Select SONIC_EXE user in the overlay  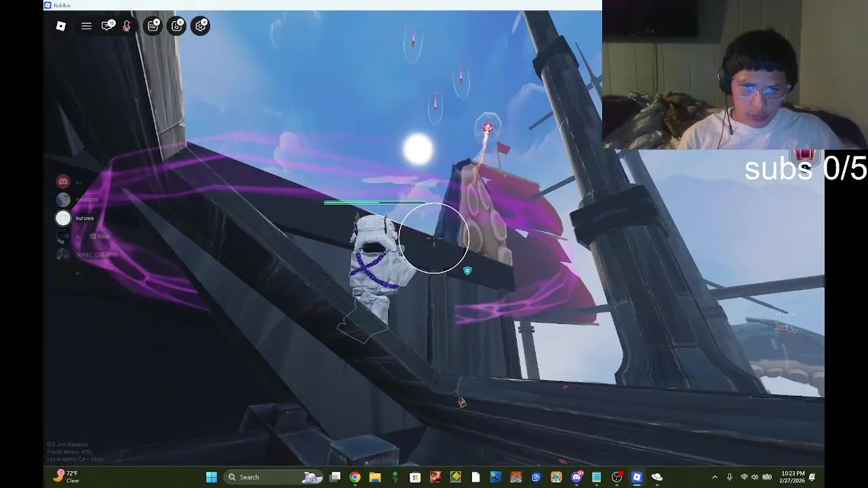pos(86,255)
